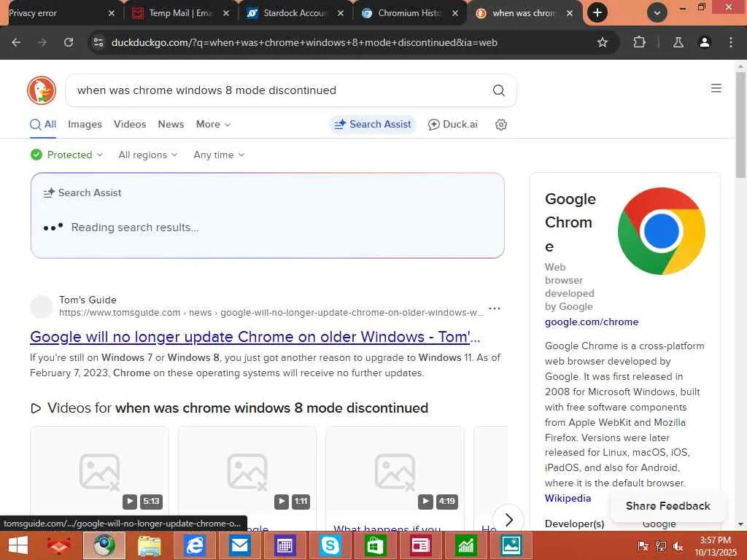Expand the Any time filter dropdown
This screenshot has width=747, height=560.
click(x=219, y=155)
